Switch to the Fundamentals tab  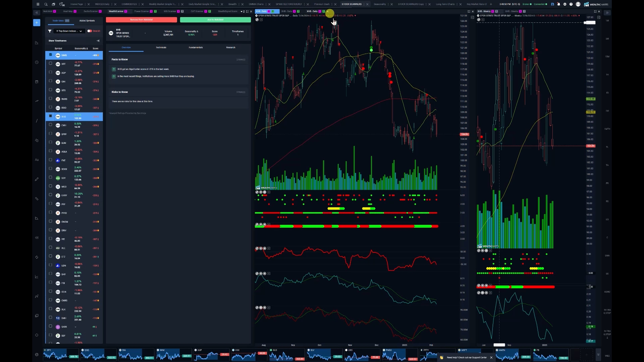tap(196, 48)
